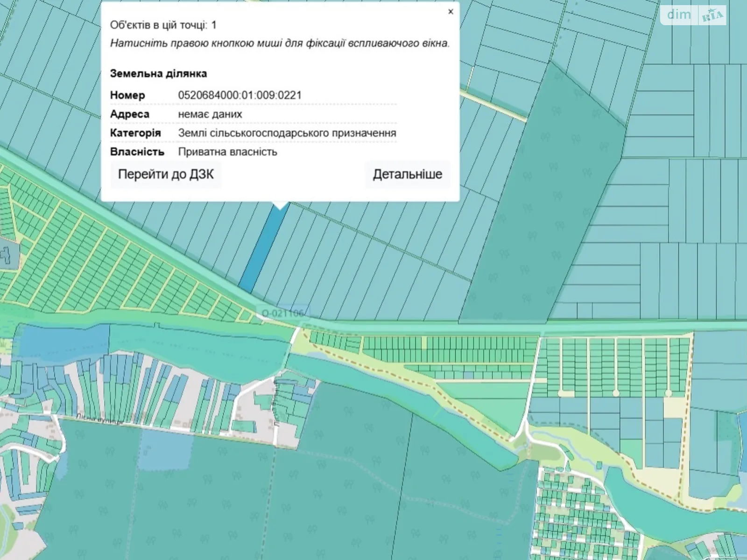Click the 'Власність' field label

(x=137, y=152)
